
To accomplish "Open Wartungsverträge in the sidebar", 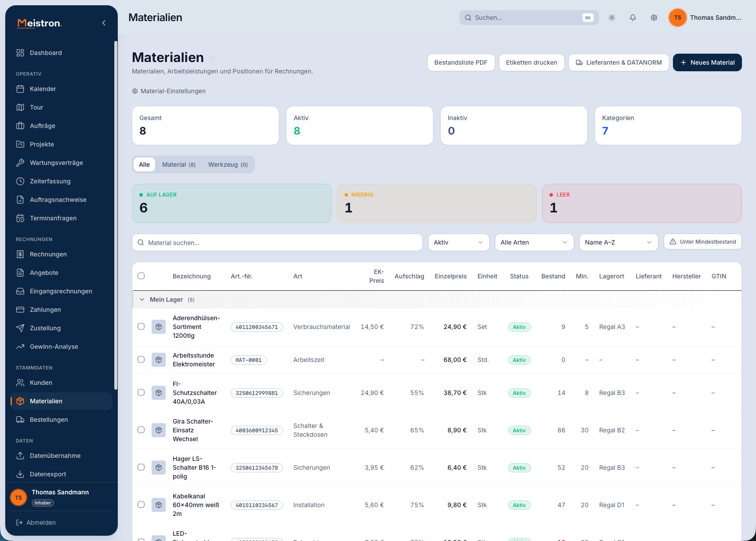I will [62, 163].
